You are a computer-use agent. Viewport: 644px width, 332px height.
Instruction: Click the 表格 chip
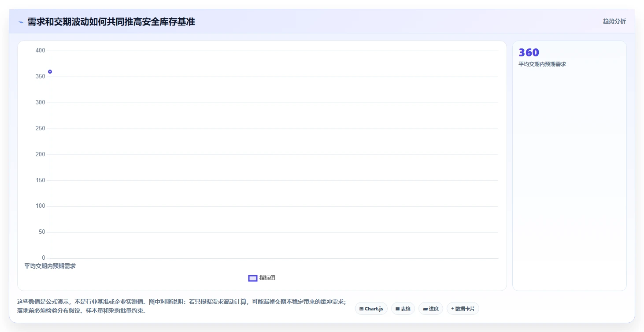403,309
